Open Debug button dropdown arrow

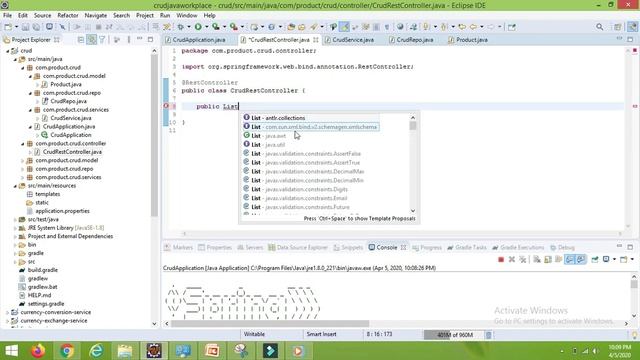(x=189, y=27)
